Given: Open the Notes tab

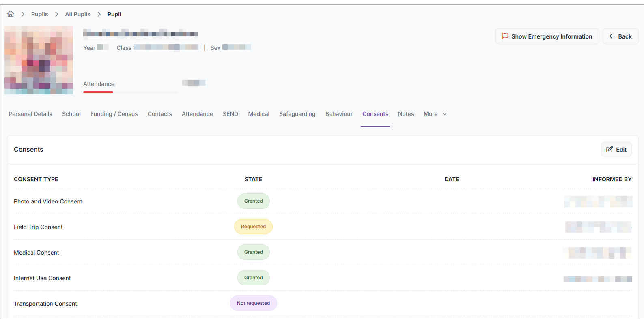Looking at the screenshot, I should 406,114.
